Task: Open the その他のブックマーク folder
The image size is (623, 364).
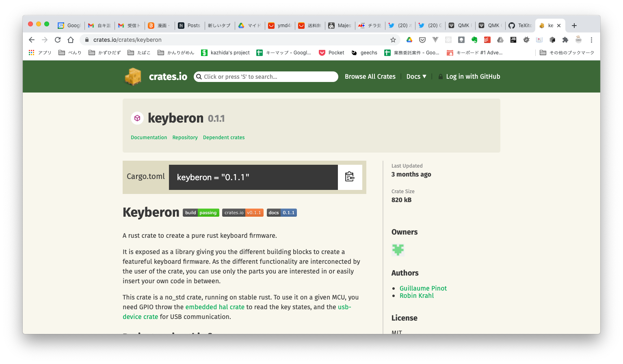Action: [x=567, y=52]
